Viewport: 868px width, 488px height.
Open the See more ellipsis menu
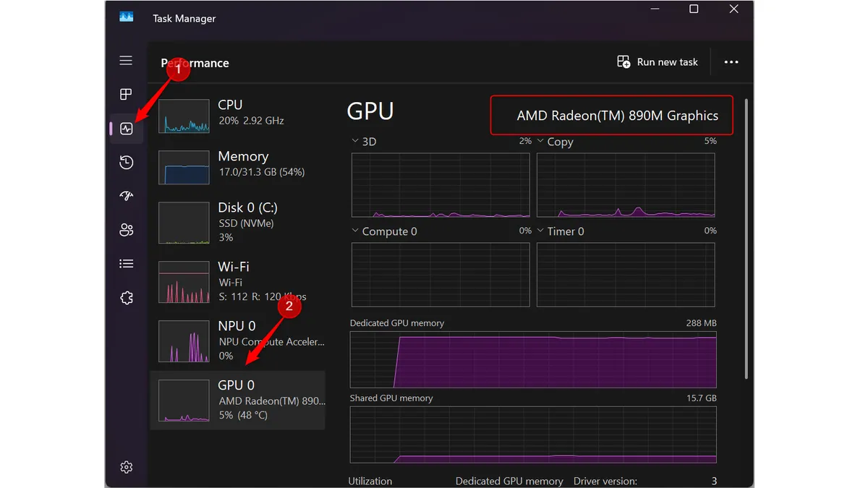coord(731,62)
